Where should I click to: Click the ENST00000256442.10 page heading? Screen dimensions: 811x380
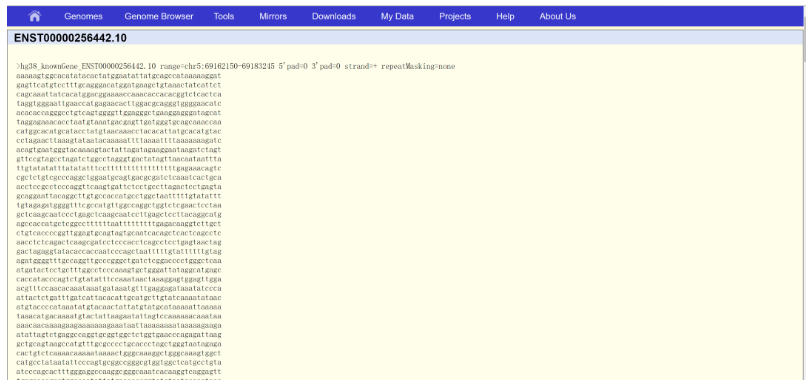pos(70,38)
